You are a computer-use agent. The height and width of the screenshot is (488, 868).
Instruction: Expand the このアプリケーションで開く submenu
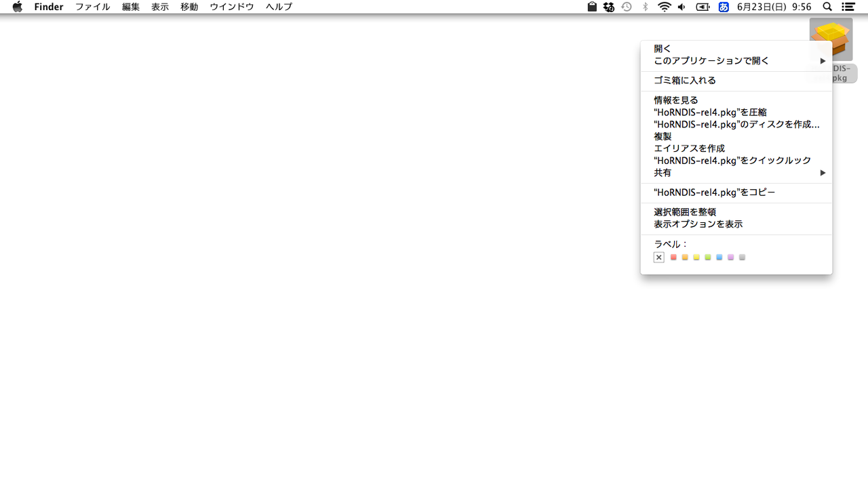pos(736,61)
